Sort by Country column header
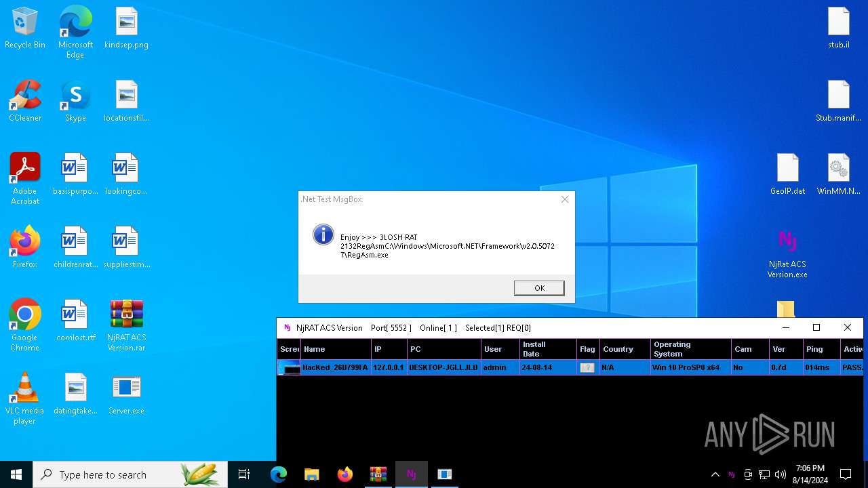The width and height of the screenshot is (868, 488). tap(625, 349)
